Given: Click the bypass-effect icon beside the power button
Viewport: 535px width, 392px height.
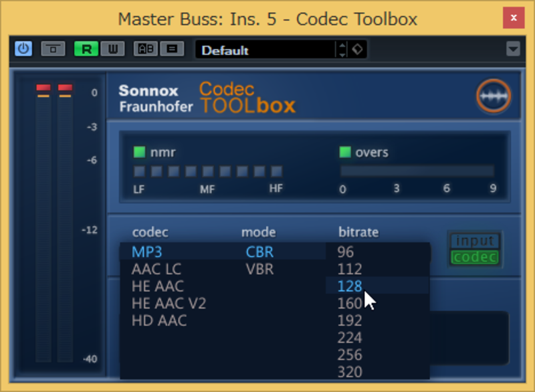Looking at the screenshot, I should [53, 49].
